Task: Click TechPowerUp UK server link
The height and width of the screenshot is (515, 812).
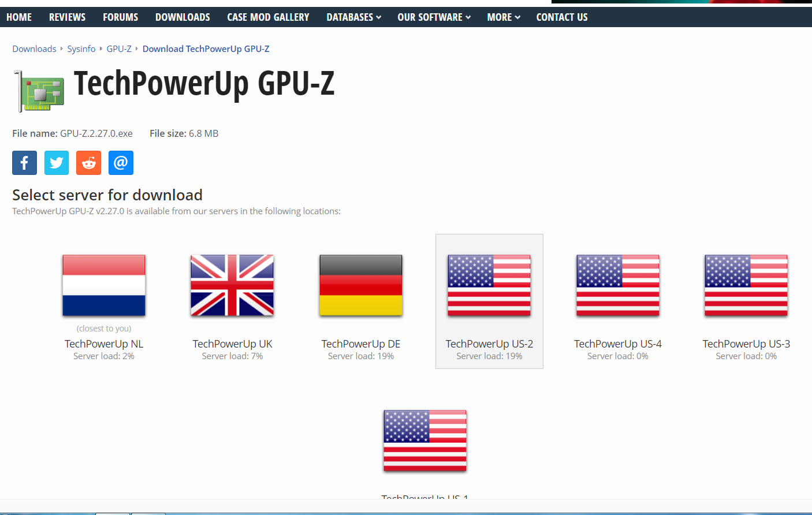Action: point(232,344)
